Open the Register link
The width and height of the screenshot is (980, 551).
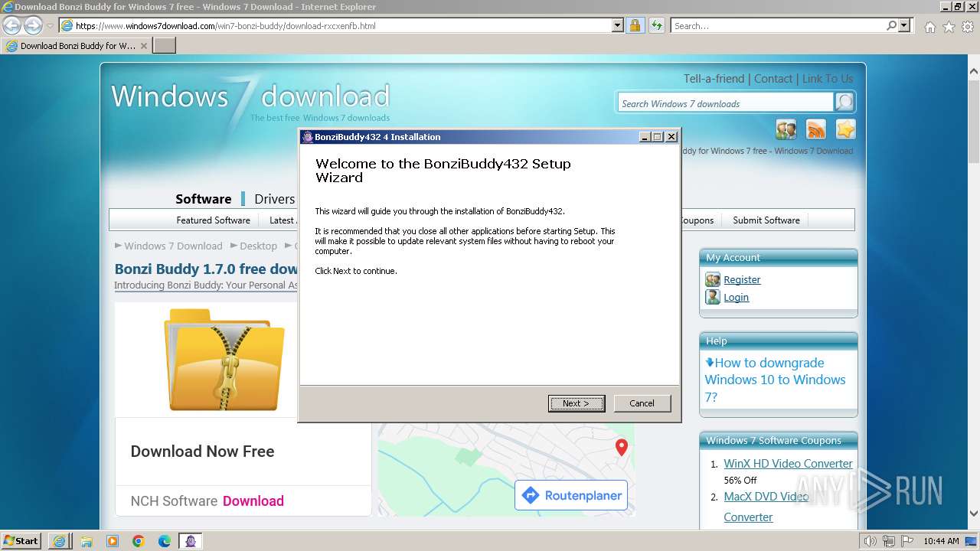point(742,280)
